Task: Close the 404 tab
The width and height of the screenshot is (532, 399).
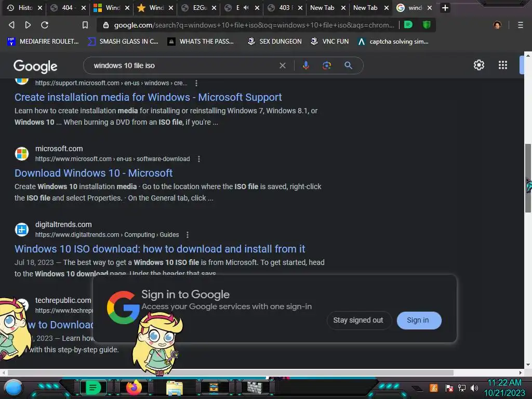Action: [84, 7]
